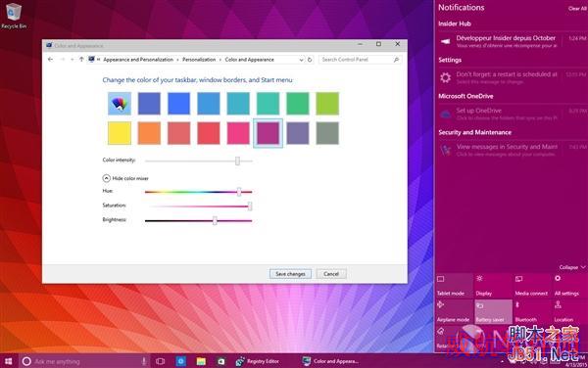
Task: Open the Recycle Bin desktop icon
Action: (14, 16)
